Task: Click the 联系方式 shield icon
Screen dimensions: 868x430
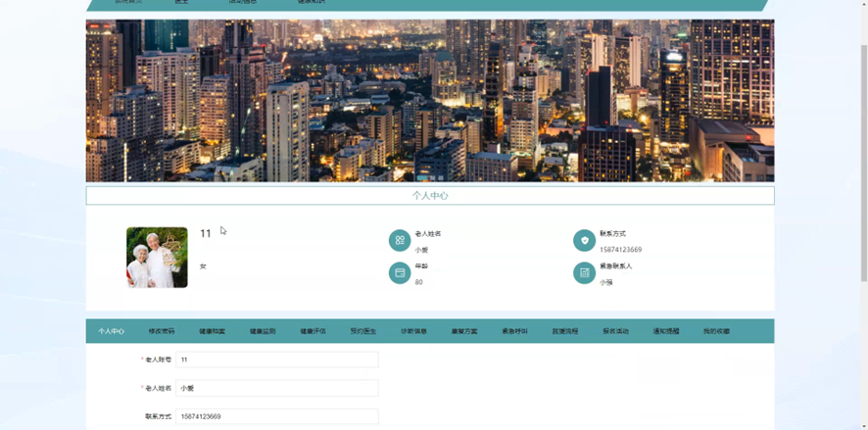Action: (x=584, y=241)
